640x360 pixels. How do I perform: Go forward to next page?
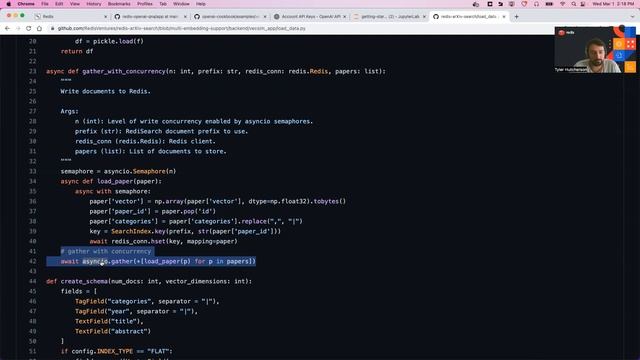(x=18, y=29)
